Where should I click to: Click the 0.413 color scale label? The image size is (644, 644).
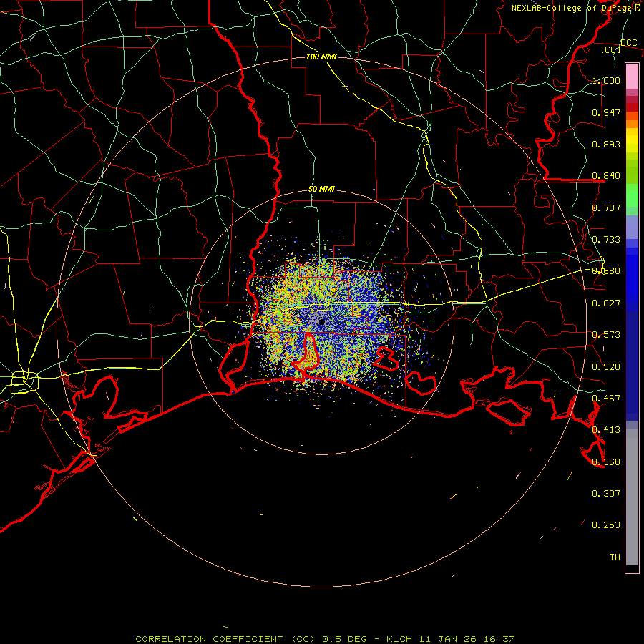coord(606,430)
